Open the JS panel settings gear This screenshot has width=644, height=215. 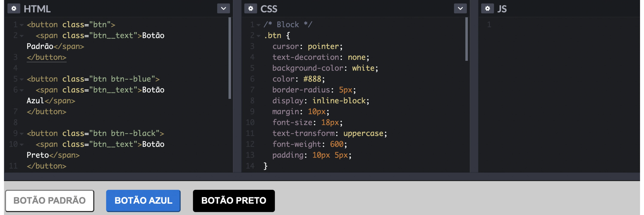[487, 8]
